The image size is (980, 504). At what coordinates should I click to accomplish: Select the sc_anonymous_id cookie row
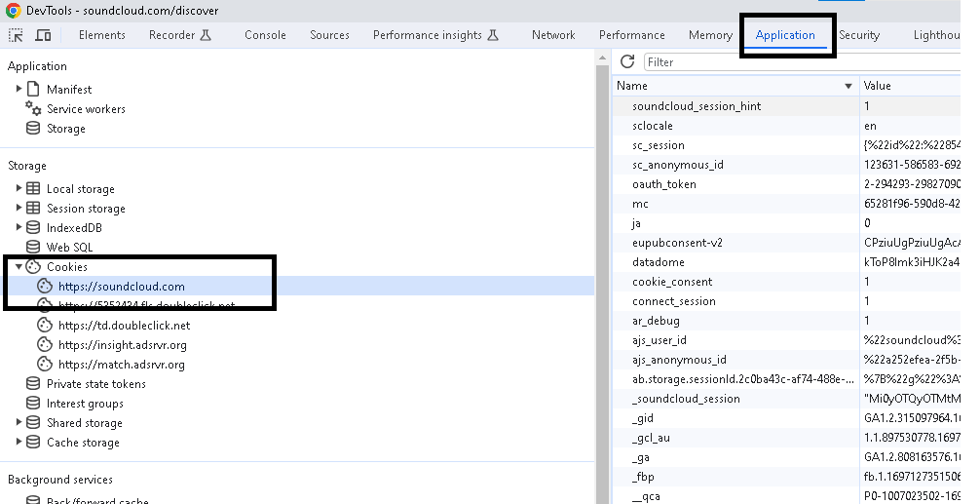pos(786,165)
